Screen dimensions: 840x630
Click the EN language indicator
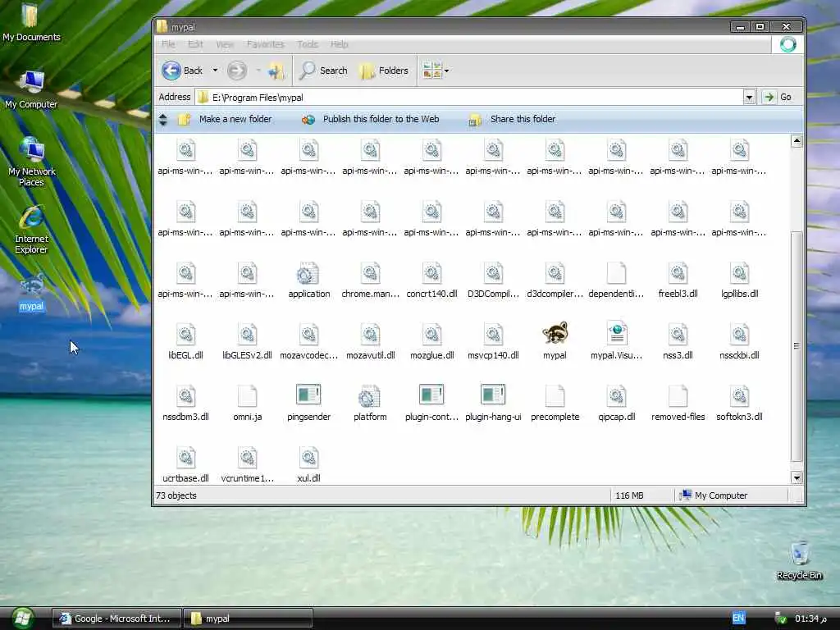[738, 618]
